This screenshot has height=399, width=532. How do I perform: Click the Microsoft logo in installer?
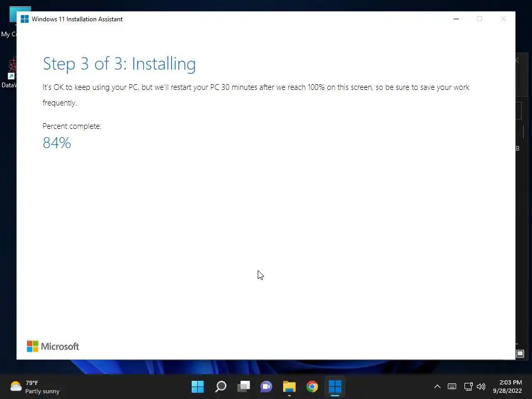[x=53, y=347]
